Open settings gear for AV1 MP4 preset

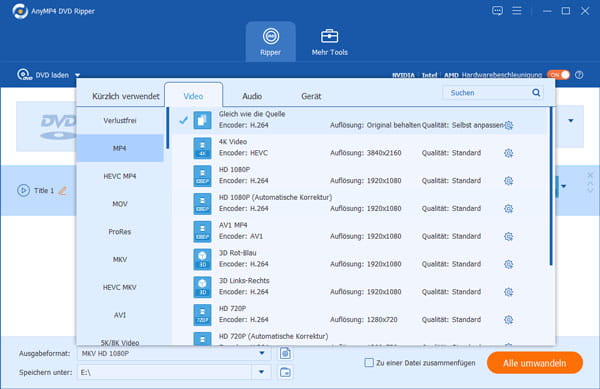click(509, 236)
